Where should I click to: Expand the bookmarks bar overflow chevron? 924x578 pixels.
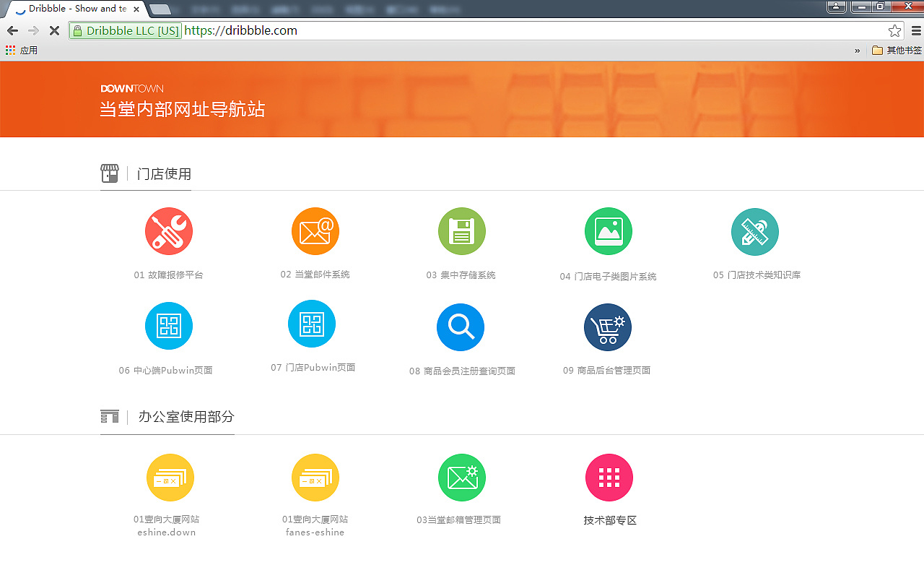pos(857,50)
